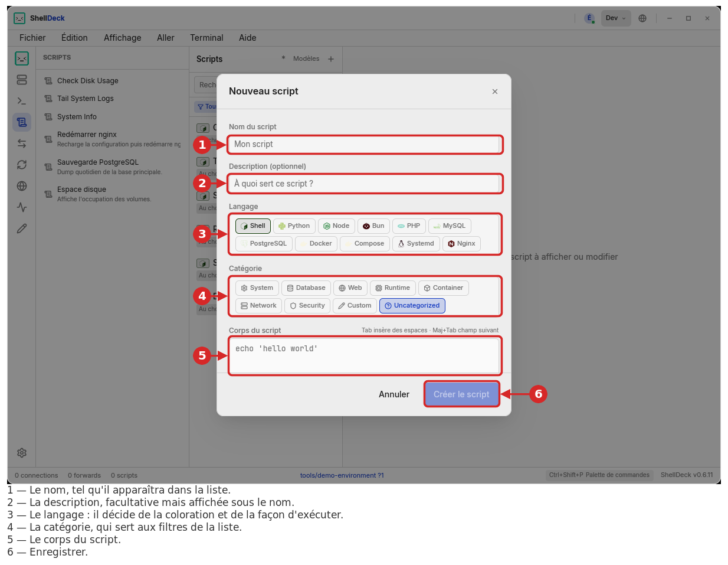Select Nginx as the script language

pos(461,244)
